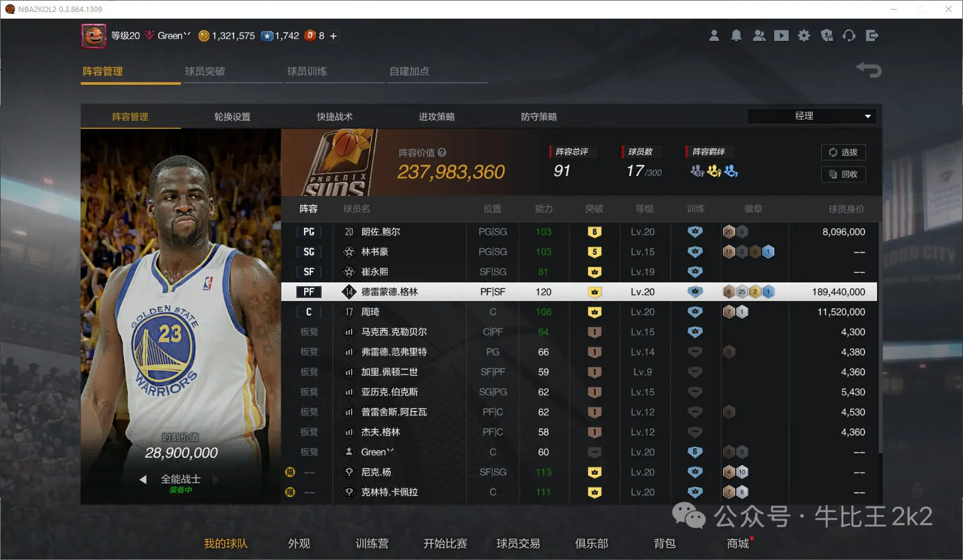Viewport: 963px width, 560px height.
Task: Open the notifications bell icon
Action: pyautogui.click(x=736, y=36)
